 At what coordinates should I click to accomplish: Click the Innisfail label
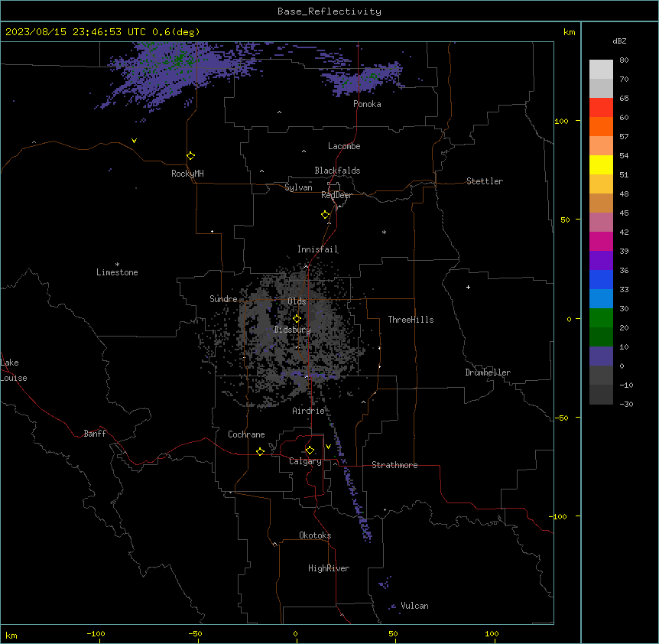[x=317, y=249]
